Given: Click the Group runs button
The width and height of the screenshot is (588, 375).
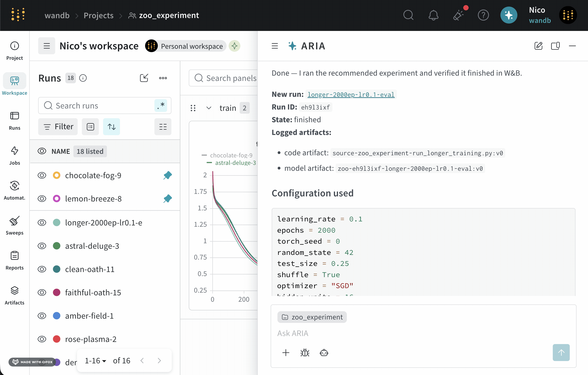Looking at the screenshot, I should click(x=90, y=126).
